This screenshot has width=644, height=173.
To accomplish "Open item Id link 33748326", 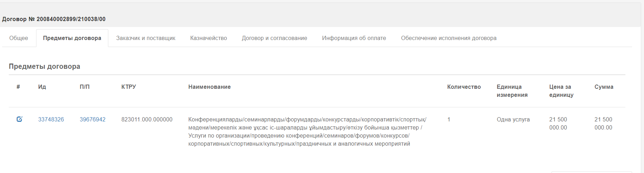I will [51, 119].
